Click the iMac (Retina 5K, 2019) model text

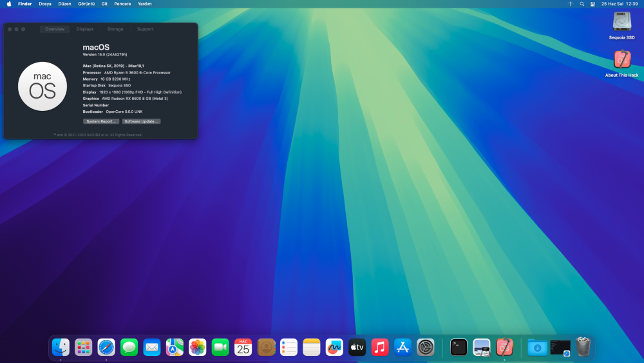click(x=113, y=66)
